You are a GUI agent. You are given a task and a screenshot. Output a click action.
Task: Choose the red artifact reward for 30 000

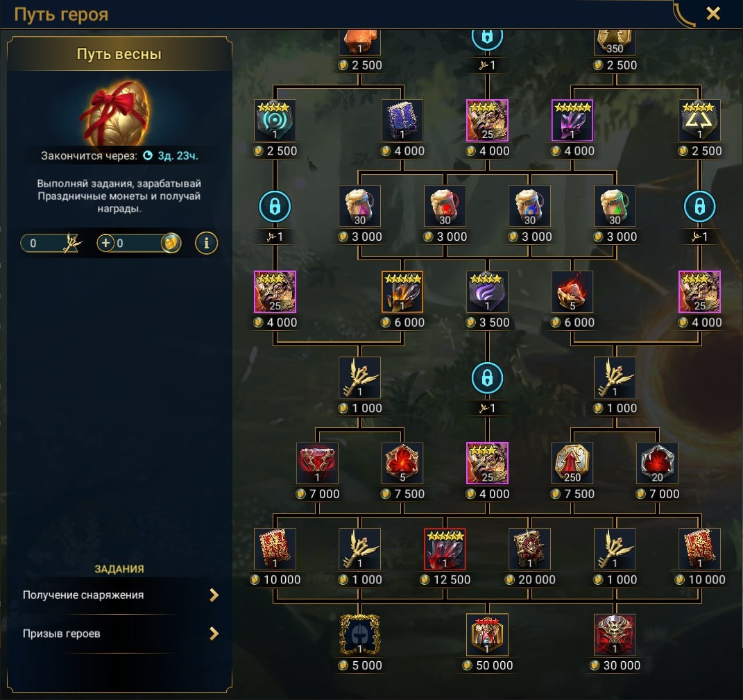tap(615, 635)
